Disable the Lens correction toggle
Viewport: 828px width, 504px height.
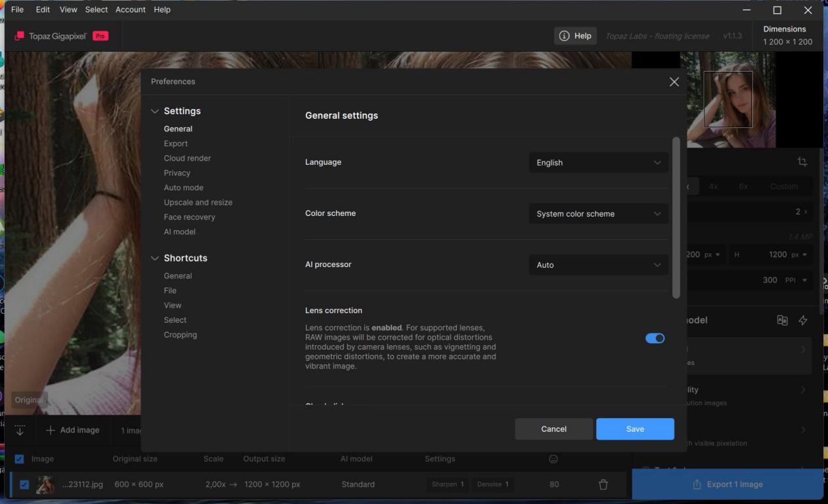coord(655,338)
